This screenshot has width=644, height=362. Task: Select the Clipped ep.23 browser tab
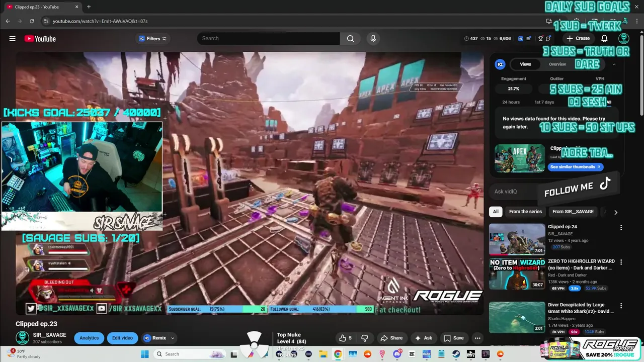click(x=43, y=7)
